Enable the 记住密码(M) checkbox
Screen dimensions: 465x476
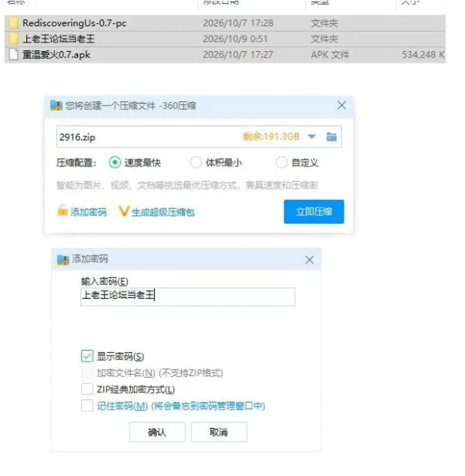87,406
